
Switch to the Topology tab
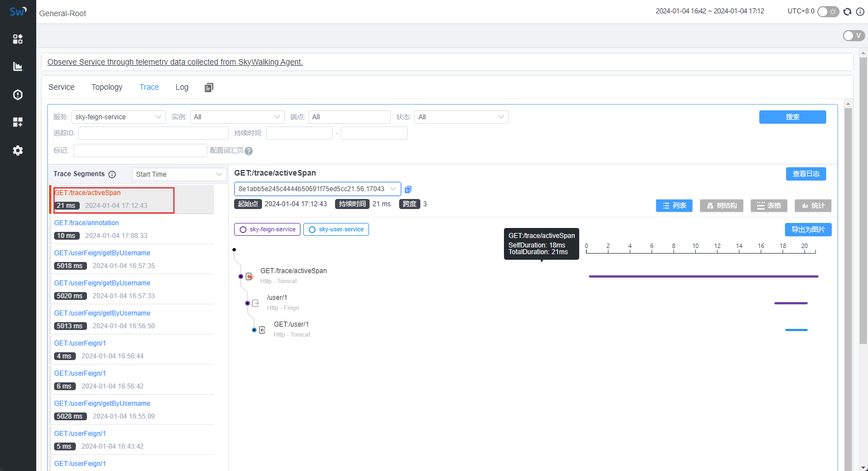pos(107,88)
